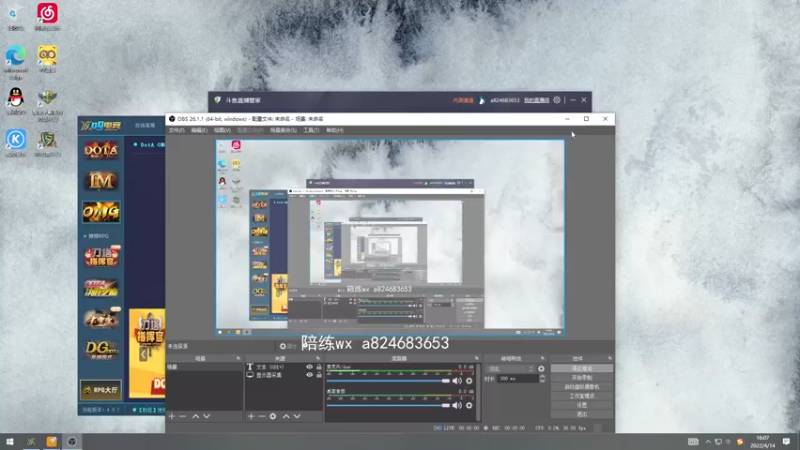Click the 退出 button in OBS controls
This screenshot has height=450, width=800.
coord(582,414)
